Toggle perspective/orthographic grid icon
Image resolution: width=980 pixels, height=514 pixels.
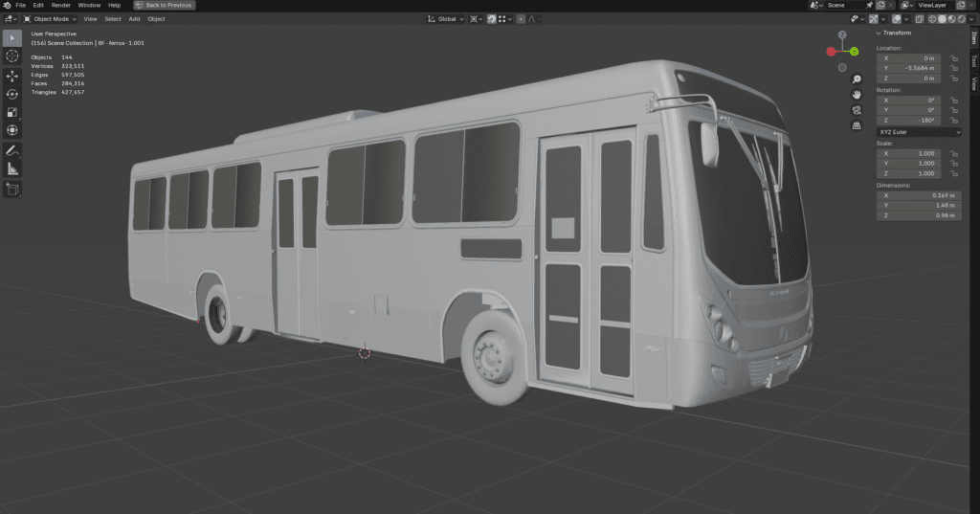[857, 125]
